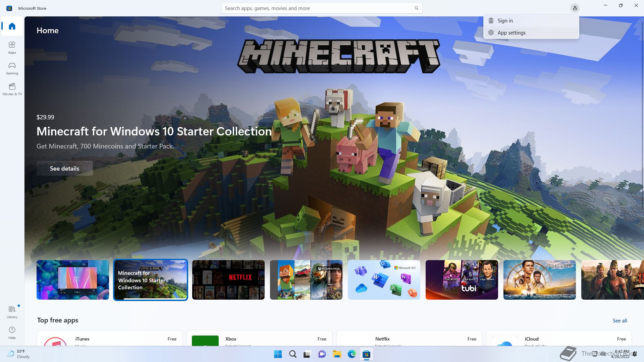Click the Minecraft Starter Collection title

pyautogui.click(x=154, y=131)
